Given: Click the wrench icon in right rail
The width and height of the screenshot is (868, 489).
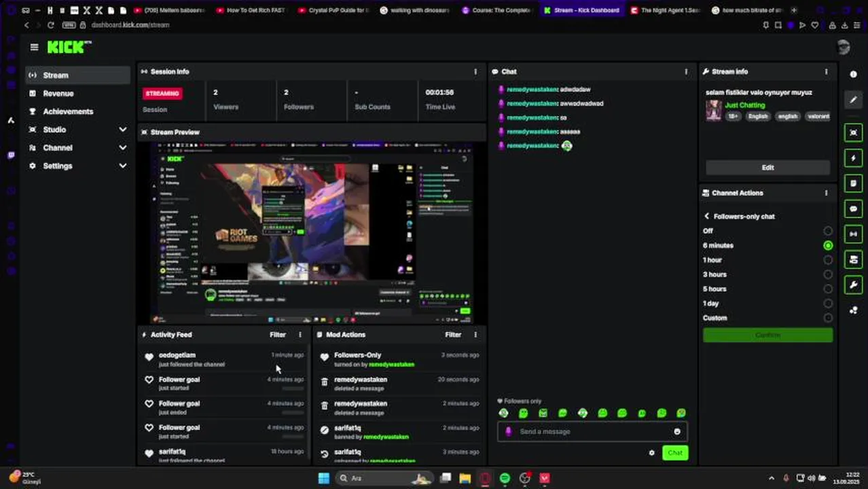Looking at the screenshot, I should (854, 285).
